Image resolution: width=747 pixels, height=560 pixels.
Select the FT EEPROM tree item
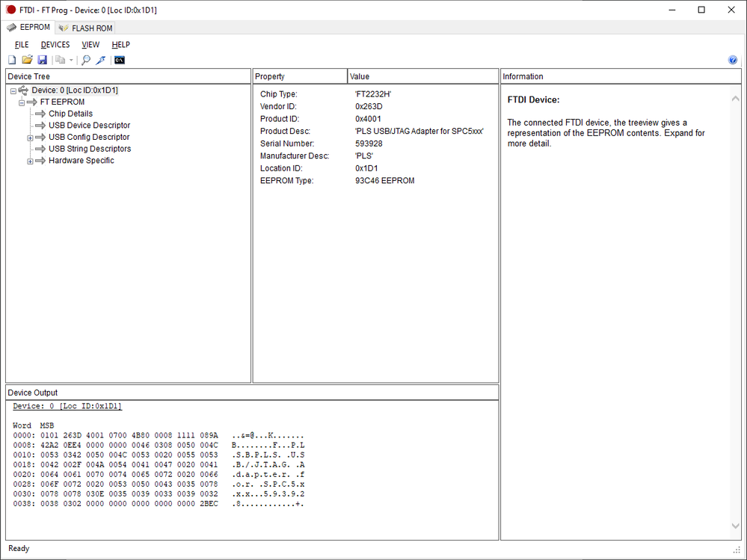(62, 102)
